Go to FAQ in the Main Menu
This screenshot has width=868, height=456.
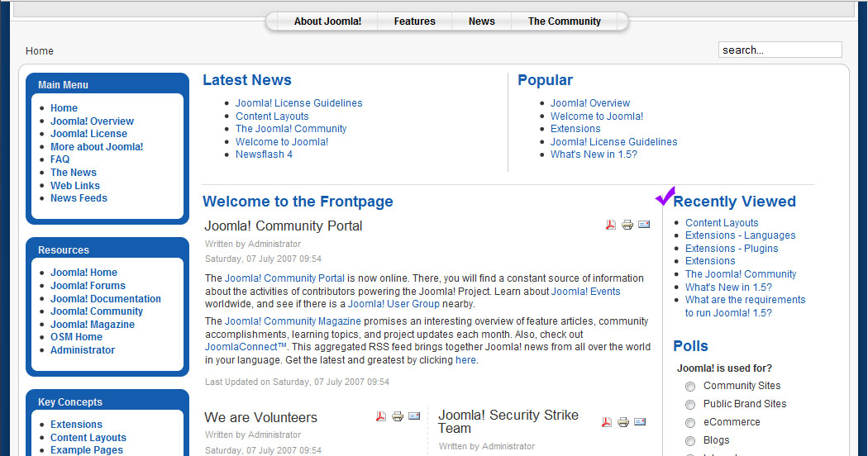(60, 159)
